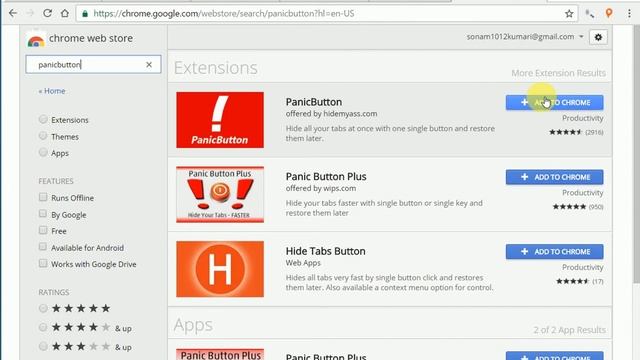Click the PanicButton extension title
This screenshot has height=360, width=640.
click(313, 102)
